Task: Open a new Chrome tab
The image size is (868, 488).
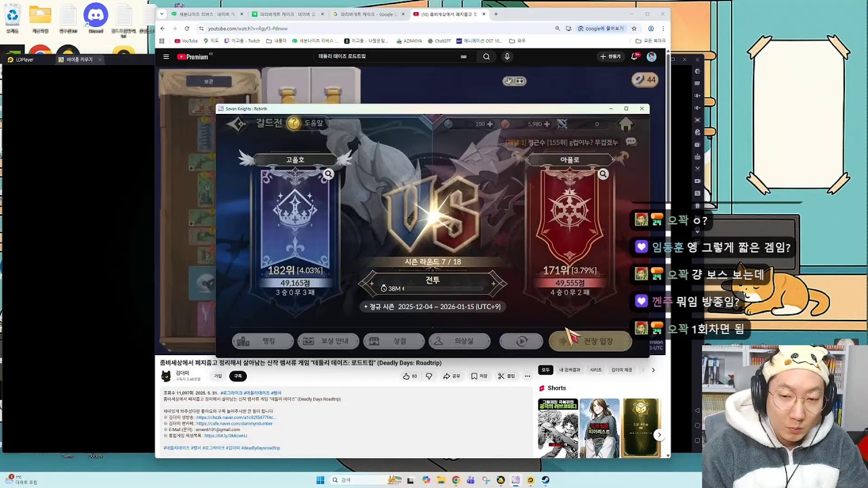Action: (x=496, y=14)
